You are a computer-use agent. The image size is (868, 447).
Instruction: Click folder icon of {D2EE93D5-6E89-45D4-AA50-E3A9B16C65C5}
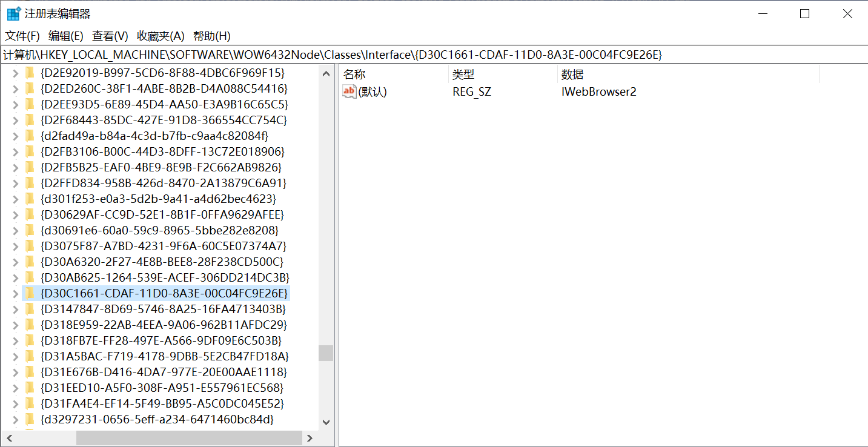coord(29,104)
